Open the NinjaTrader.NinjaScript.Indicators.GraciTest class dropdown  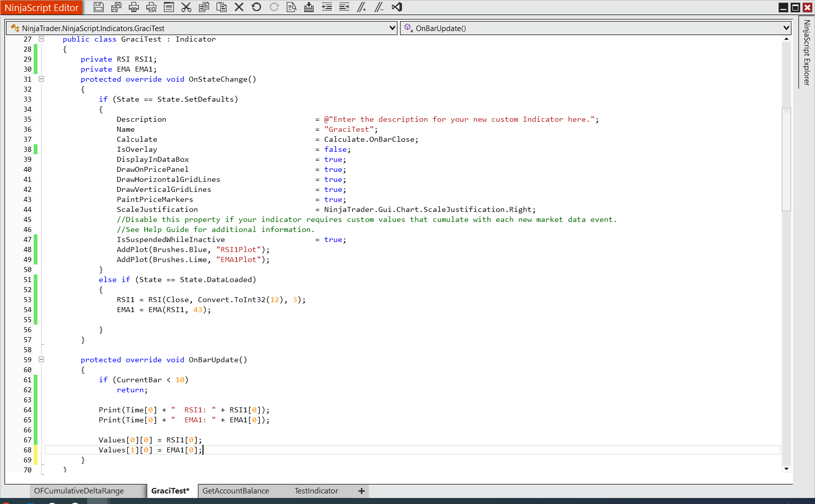tap(392, 28)
